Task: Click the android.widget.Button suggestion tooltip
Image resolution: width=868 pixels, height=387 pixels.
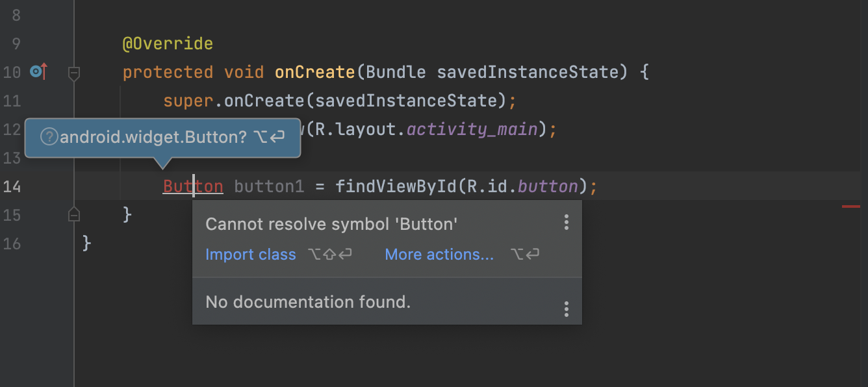Action: click(162, 138)
